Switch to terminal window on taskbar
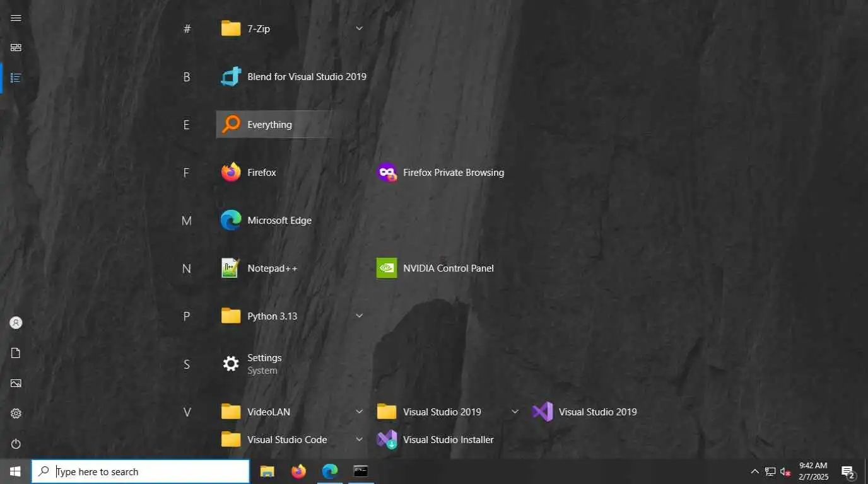The image size is (868, 484). click(360, 471)
